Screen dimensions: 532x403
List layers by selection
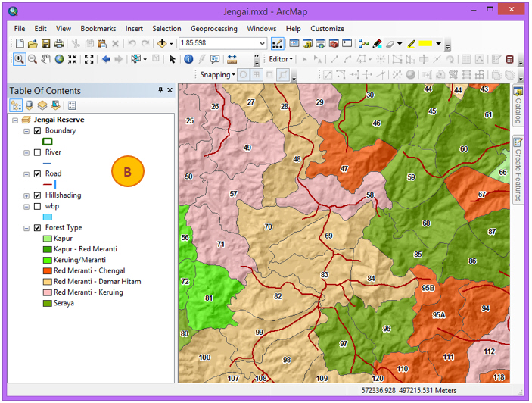pos(55,105)
